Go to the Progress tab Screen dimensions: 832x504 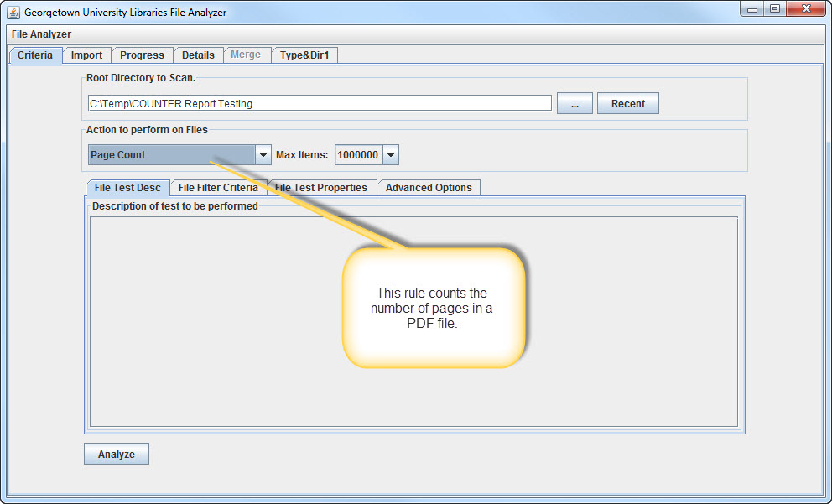pyautogui.click(x=142, y=55)
